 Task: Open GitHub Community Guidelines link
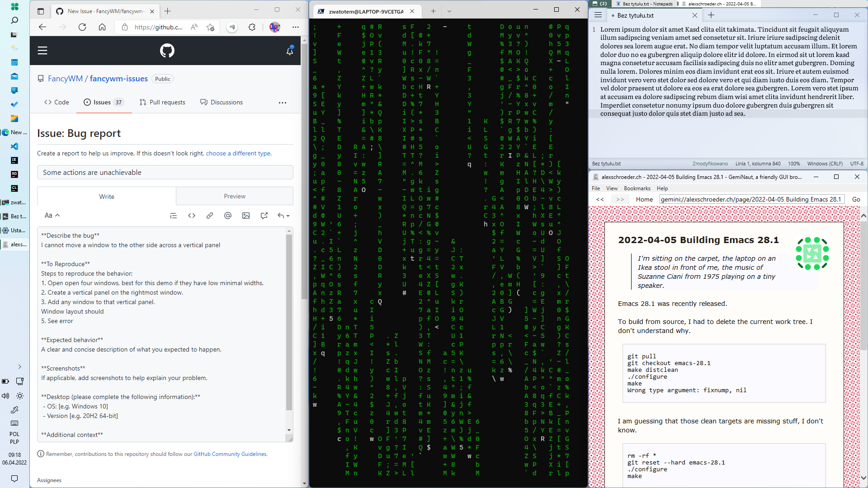click(x=230, y=454)
